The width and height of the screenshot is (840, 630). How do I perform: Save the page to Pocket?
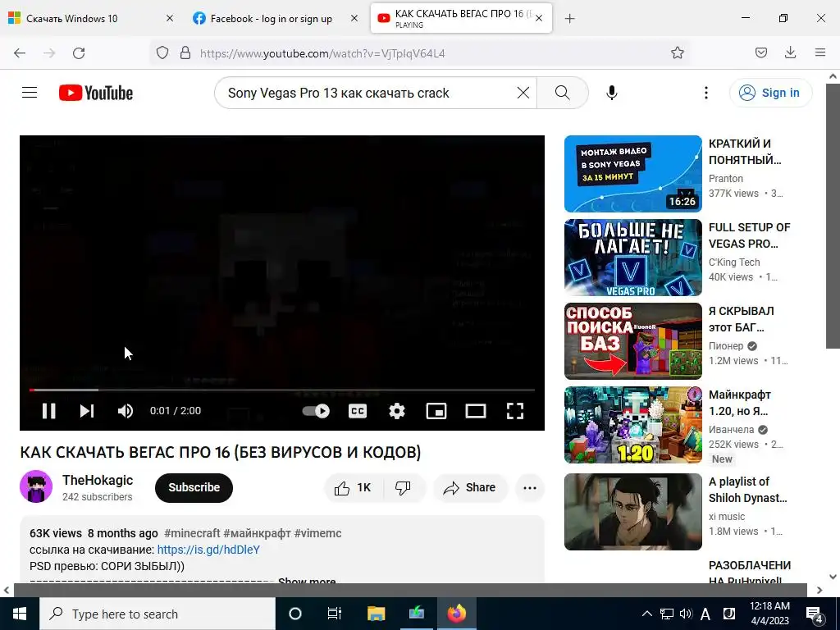760,53
